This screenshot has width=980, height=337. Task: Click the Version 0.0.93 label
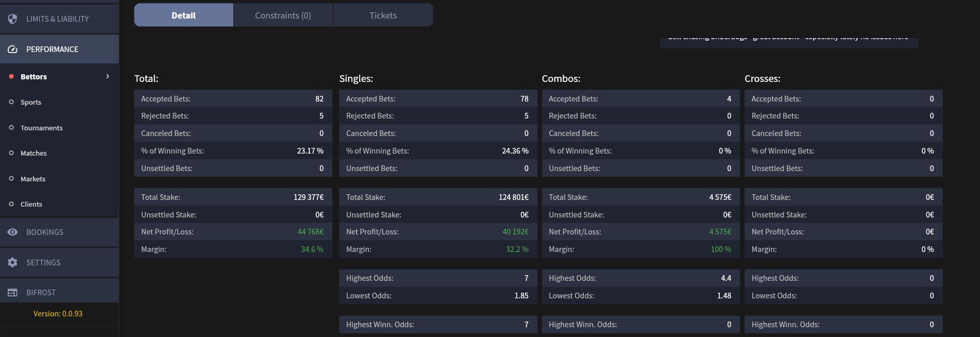coord(58,314)
